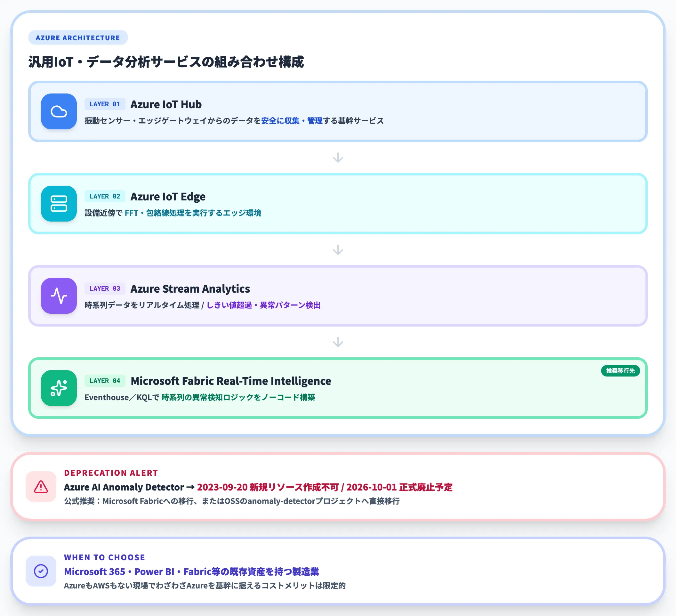The height and width of the screenshot is (616, 676).
Task: Select the Azure IoT Hub title
Action: point(166,104)
